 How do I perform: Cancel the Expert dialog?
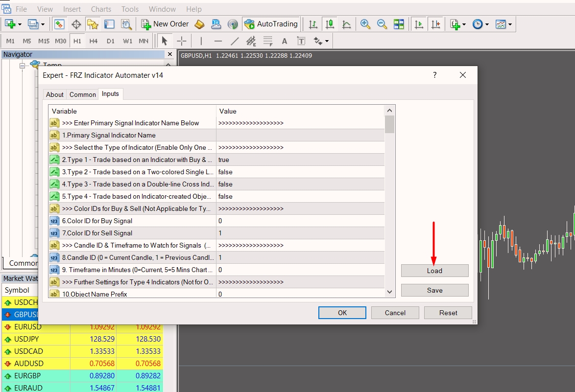[395, 313]
